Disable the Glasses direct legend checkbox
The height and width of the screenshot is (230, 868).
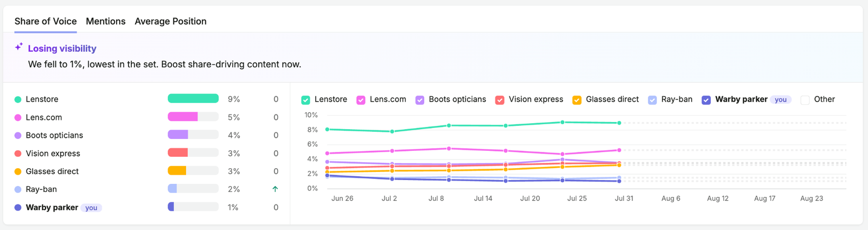tap(577, 100)
